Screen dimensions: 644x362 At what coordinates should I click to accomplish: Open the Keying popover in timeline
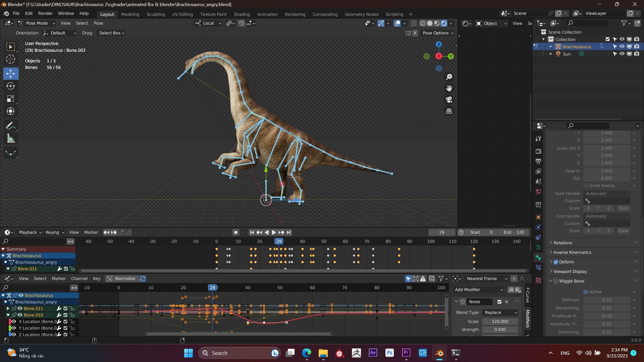55,233
